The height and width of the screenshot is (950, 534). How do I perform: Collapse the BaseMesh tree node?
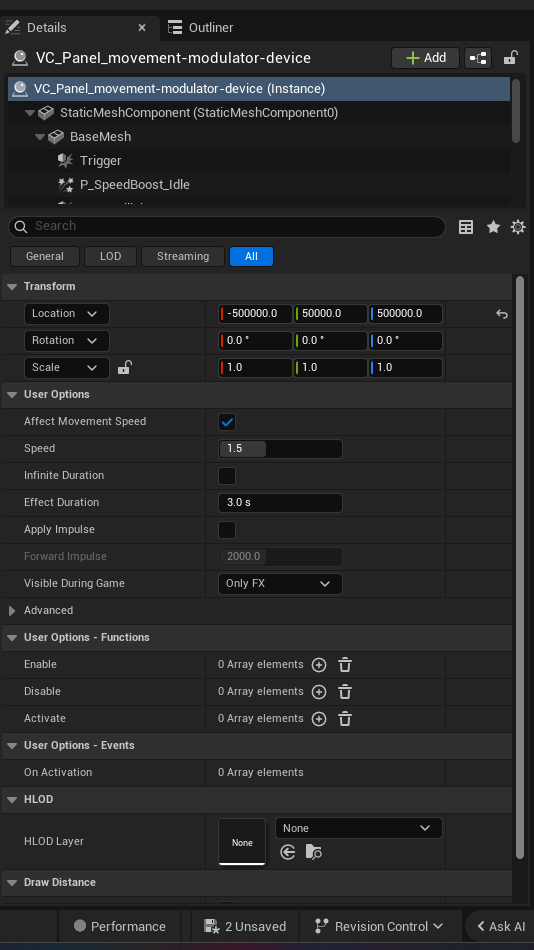(x=40, y=137)
